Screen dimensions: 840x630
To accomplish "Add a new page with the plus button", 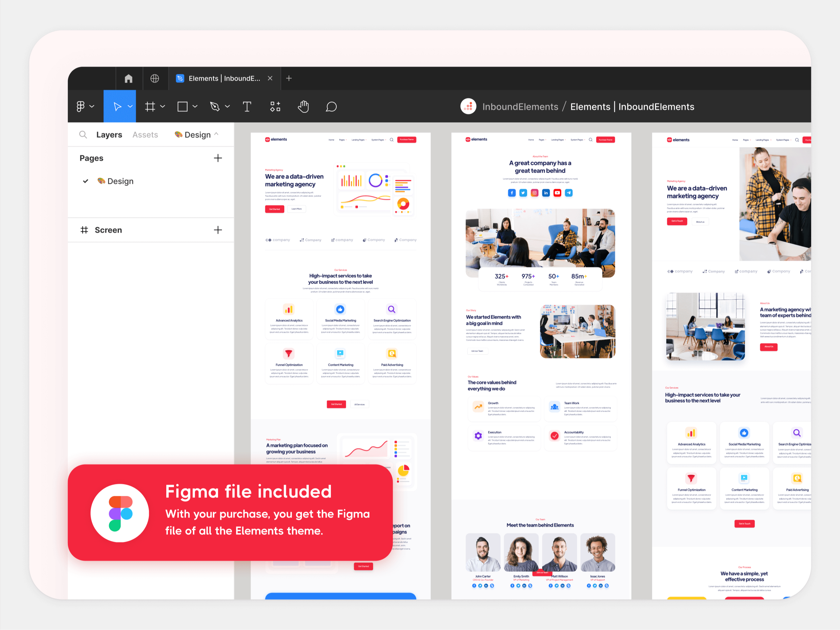I will (218, 158).
